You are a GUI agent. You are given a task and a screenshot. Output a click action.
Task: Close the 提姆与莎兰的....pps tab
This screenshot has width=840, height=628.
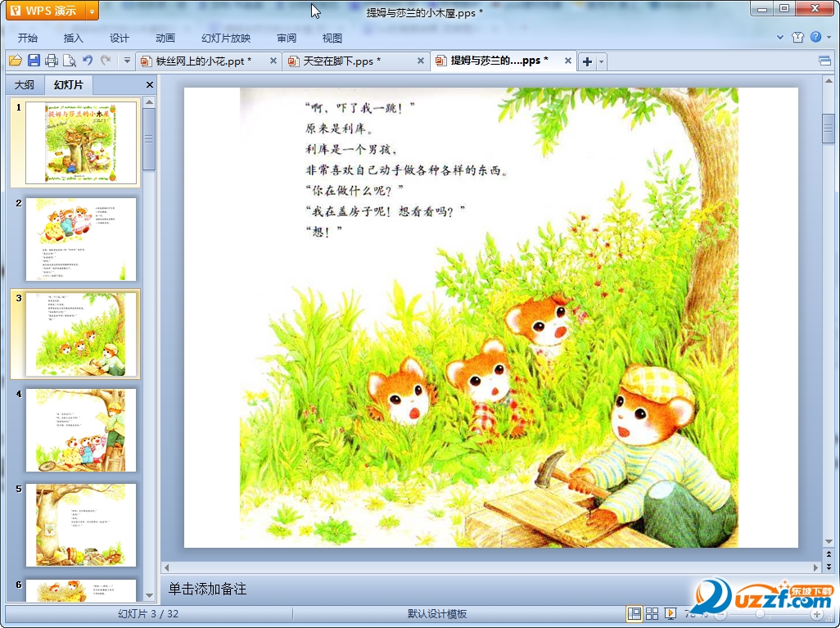pos(568,61)
